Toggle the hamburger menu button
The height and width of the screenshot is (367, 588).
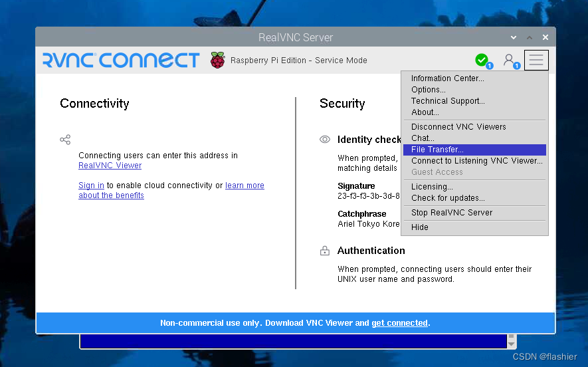[x=536, y=60]
